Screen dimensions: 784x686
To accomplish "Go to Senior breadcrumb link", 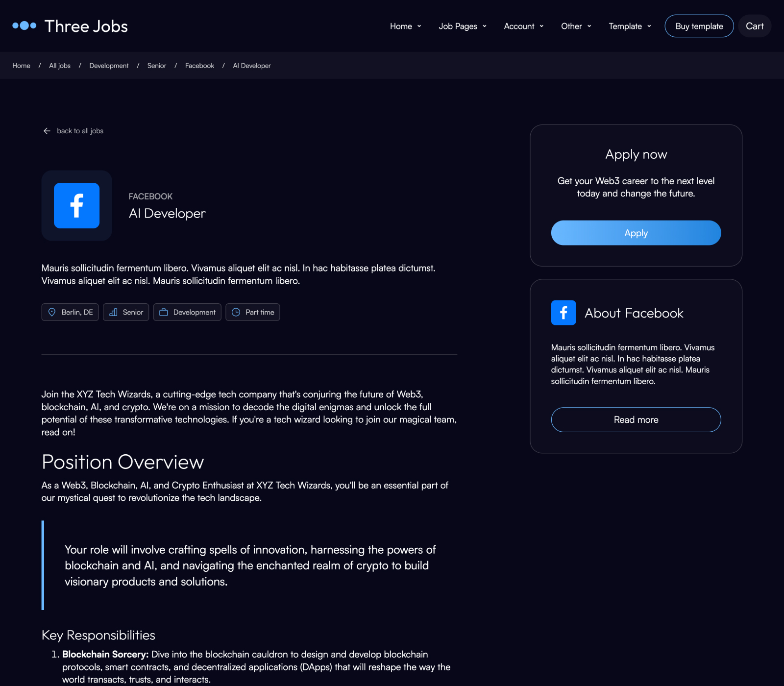I will coord(157,66).
